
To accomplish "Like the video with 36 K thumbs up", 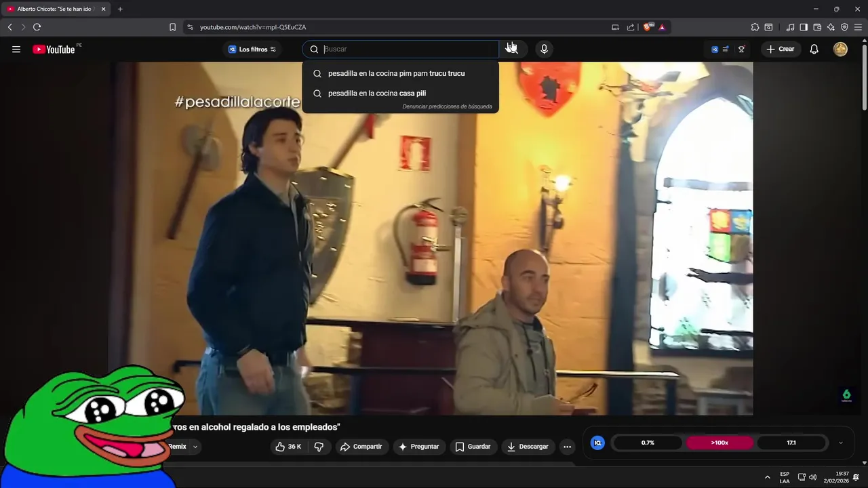I will tap(288, 447).
